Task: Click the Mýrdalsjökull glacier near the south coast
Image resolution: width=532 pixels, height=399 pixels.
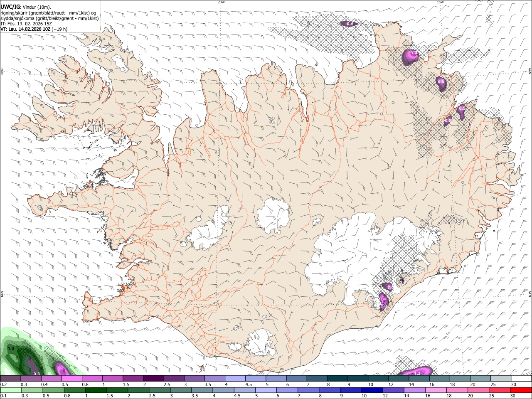Action: pyautogui.click(x=260, y=343)
